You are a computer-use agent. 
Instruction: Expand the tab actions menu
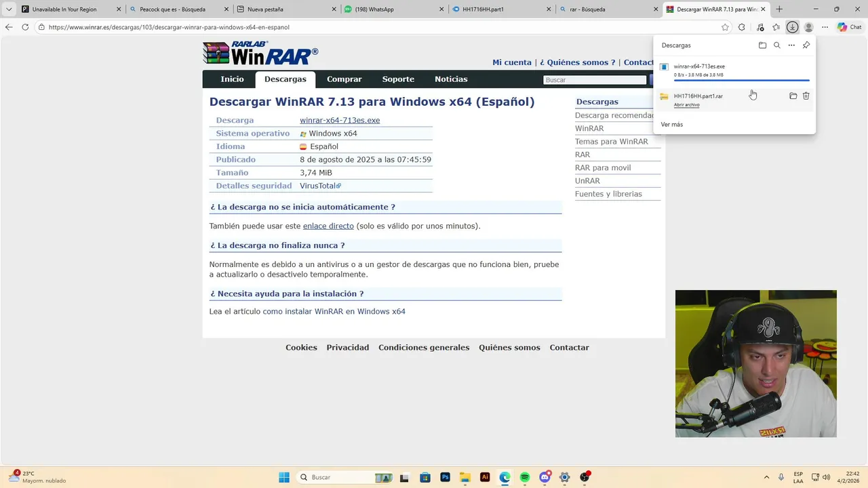tap(9, 9)
